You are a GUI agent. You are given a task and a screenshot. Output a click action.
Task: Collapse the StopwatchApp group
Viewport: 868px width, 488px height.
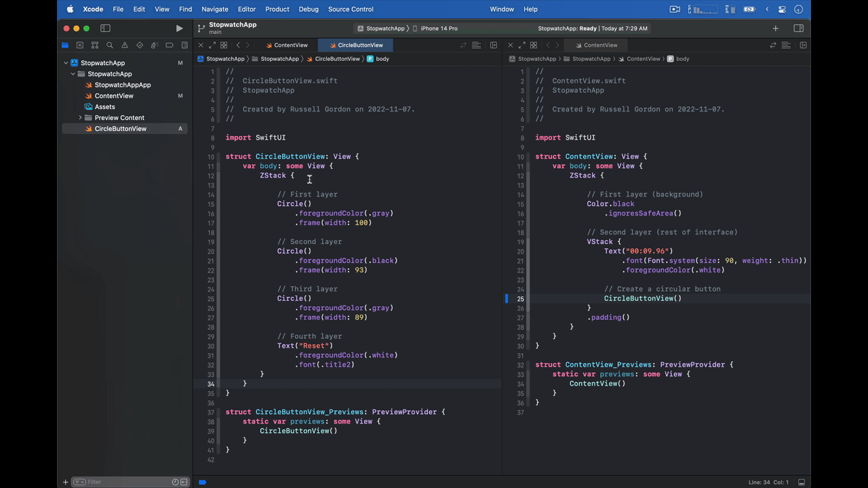pos(72,74)
